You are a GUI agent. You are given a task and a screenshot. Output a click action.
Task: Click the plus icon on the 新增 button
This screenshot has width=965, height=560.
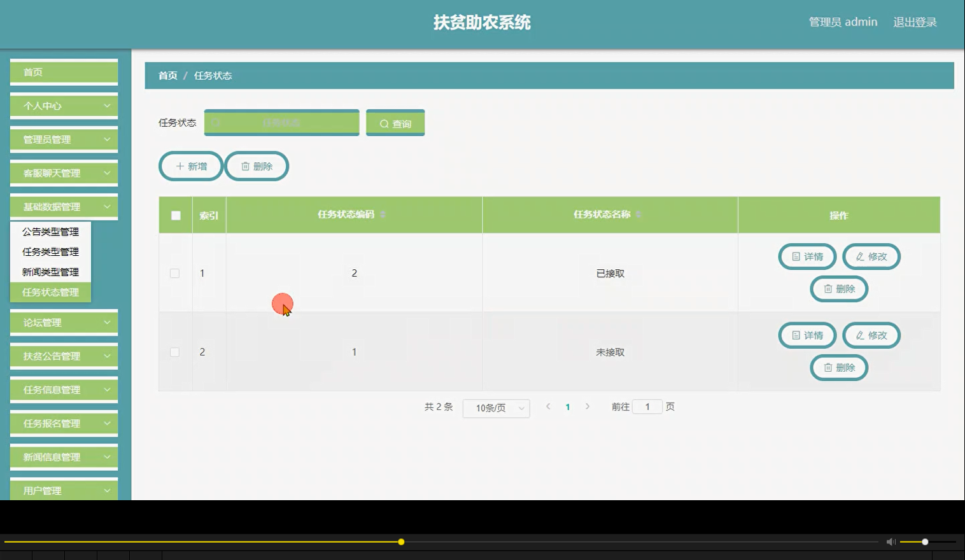click(x=180, y=166)
